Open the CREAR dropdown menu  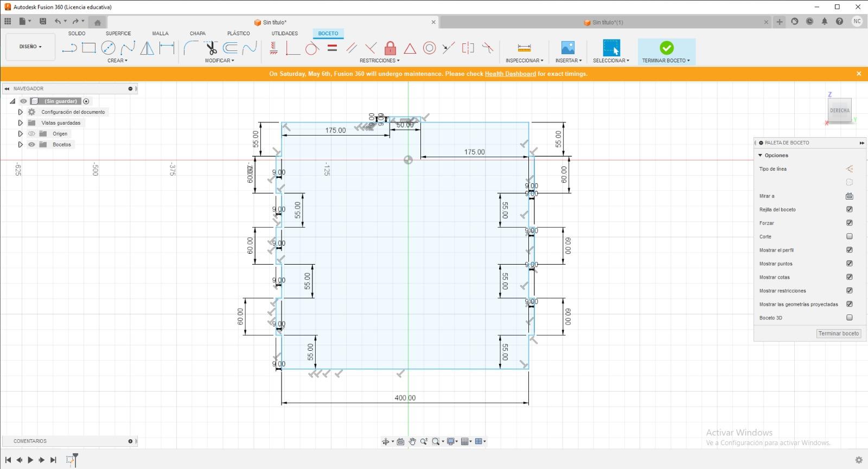click(x=117, y=61)
